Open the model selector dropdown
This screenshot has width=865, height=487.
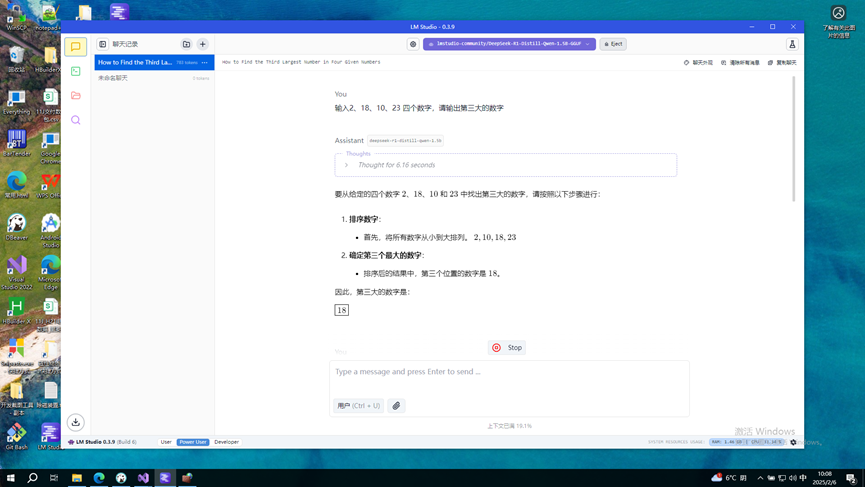[509, 44]
